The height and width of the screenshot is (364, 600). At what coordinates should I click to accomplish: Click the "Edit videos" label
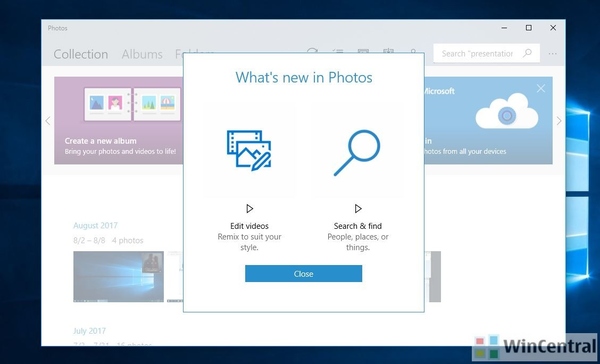tap(249, 226)
